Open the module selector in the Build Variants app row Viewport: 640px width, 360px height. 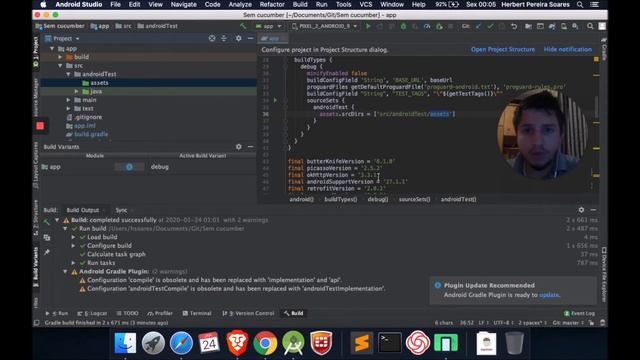(129, 167)
